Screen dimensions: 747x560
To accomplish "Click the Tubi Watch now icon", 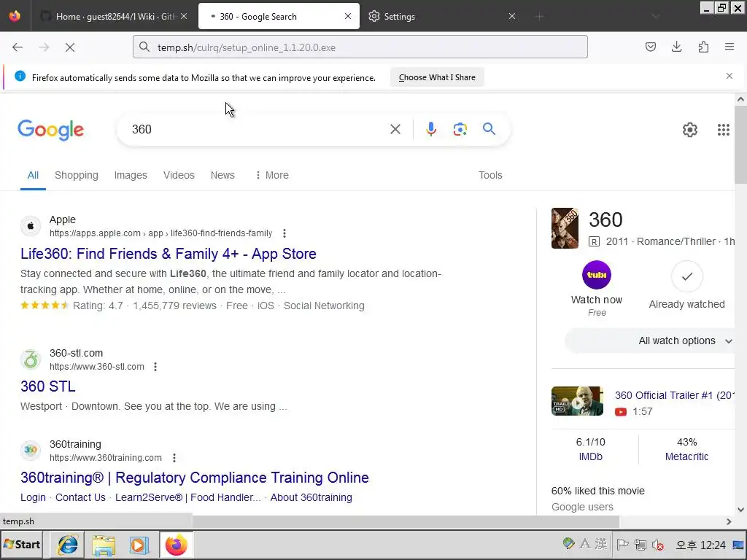I will coord(597,275).
